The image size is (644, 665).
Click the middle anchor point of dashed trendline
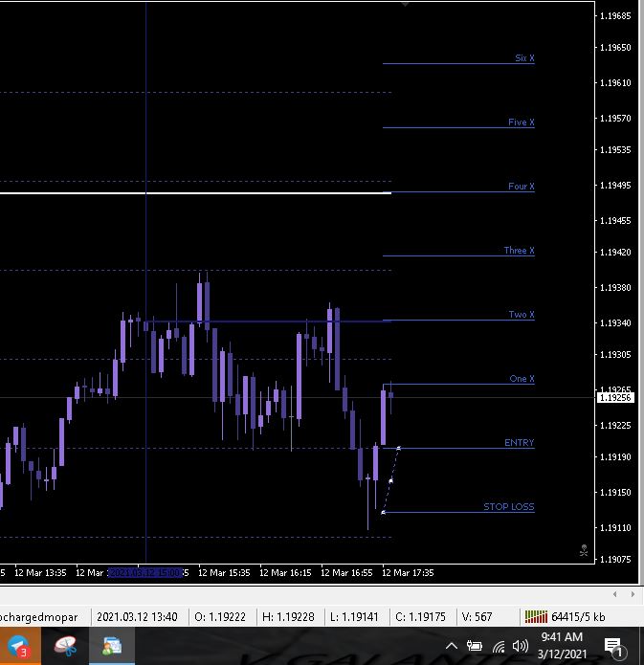tap(390, 480)
